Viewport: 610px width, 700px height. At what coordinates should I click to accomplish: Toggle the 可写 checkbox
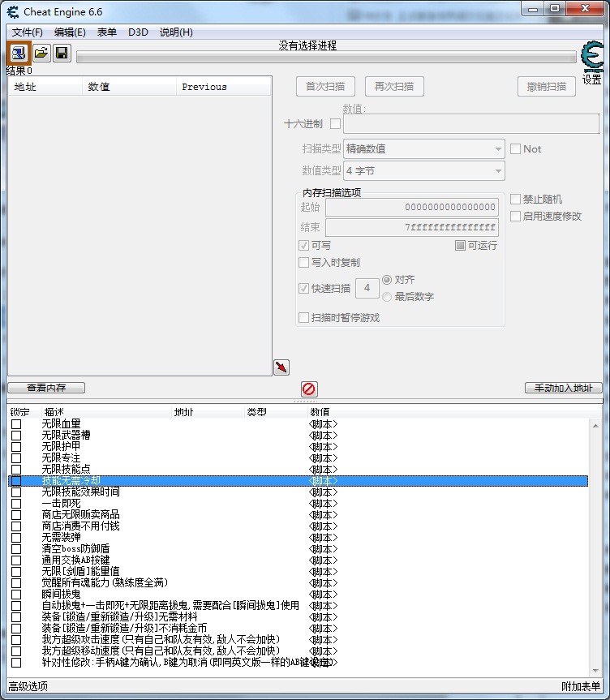click(x=303, y=245)
